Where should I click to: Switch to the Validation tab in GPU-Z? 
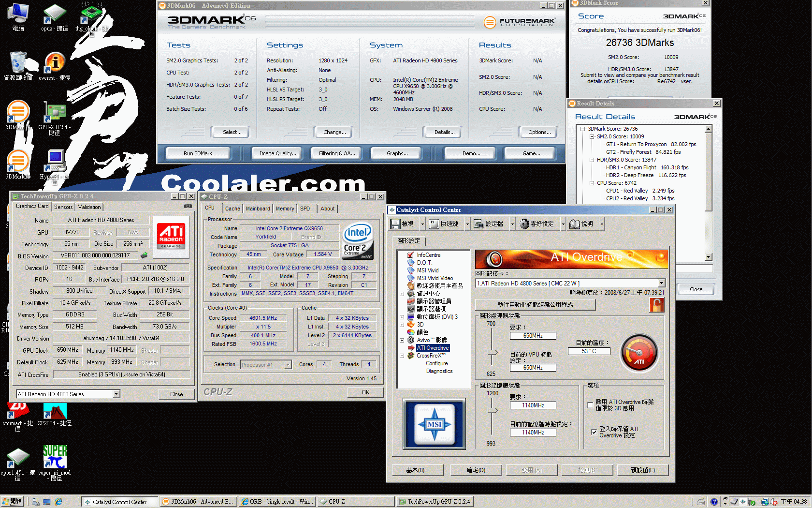coord(89,207)
